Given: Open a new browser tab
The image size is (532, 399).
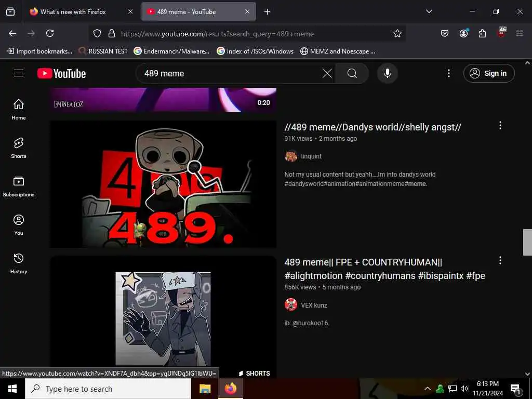Looking at the screenshot, I should tap(268, 12).
